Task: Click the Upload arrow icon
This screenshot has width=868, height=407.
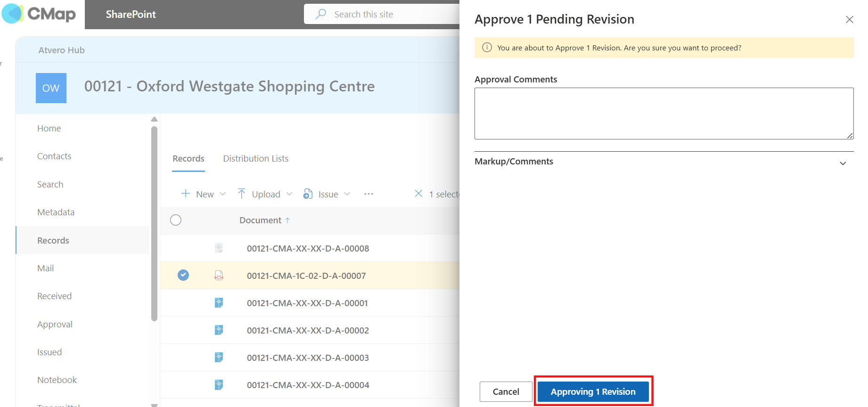Action: (x=242, y=194)
